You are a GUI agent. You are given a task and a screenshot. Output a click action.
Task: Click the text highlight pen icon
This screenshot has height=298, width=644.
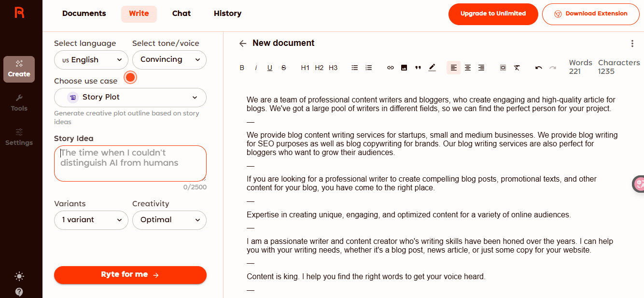point(432,68)
